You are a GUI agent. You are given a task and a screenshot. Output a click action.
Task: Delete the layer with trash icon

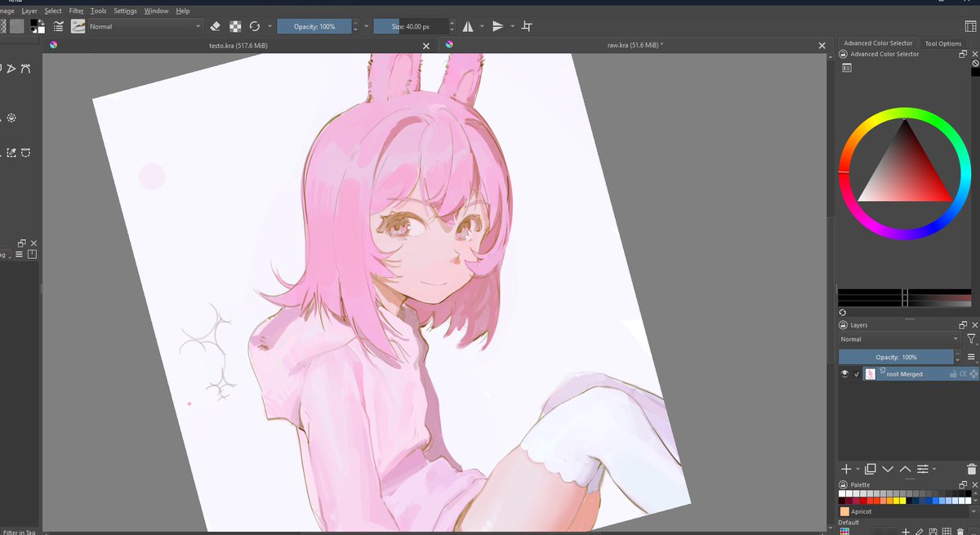[971, 469]
